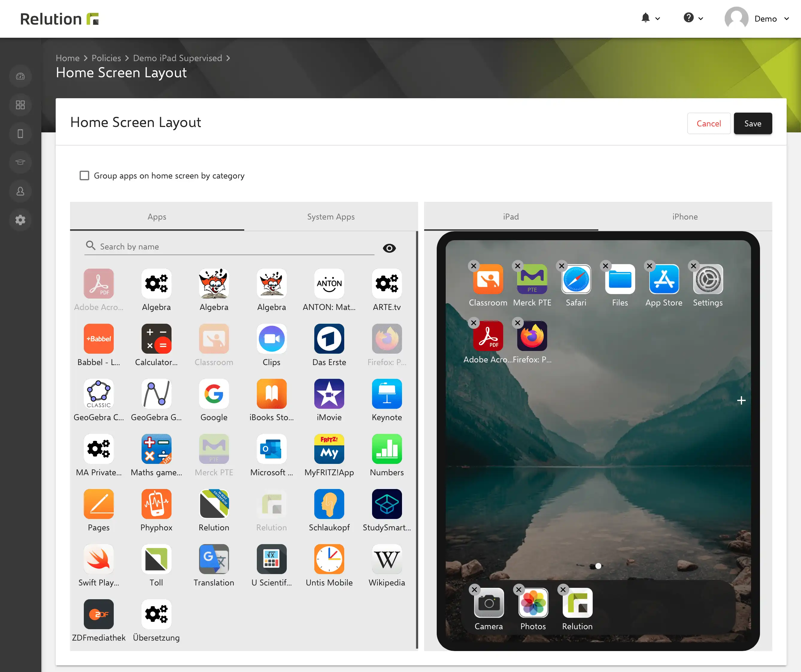Open the dashboard icon in sidebar

point(20,76)
